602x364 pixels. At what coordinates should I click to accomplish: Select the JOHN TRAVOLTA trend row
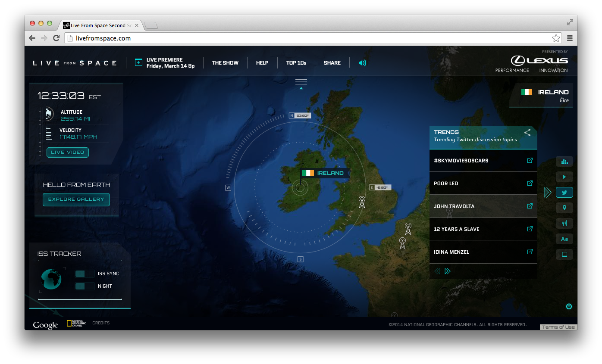click(x=483, y=206)
